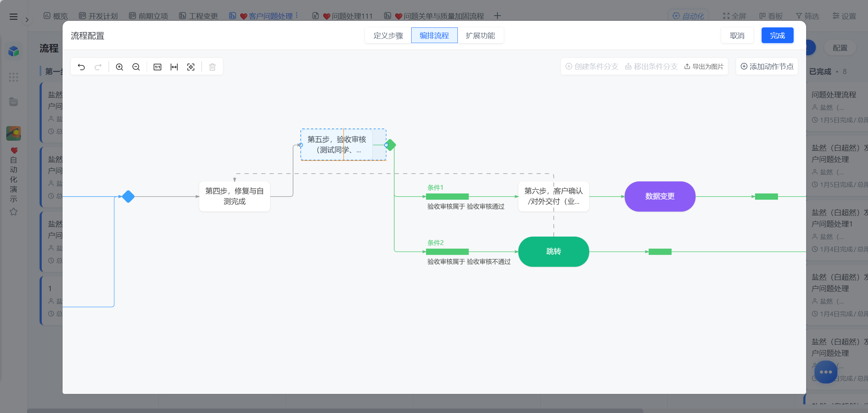Click the green diamond branch gateway
The image size is (868, 413).
pyautogui.click(x=391, y=145)
